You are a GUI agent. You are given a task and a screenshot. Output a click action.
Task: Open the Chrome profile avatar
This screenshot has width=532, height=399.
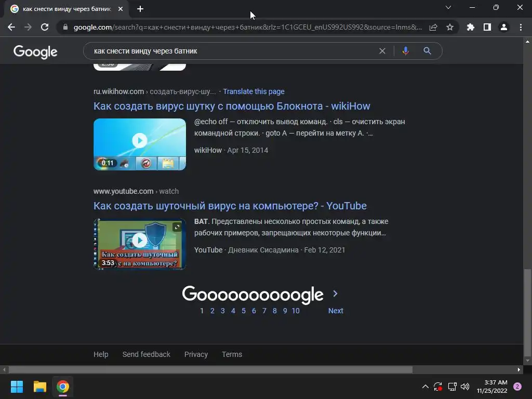tap(504, 27)
